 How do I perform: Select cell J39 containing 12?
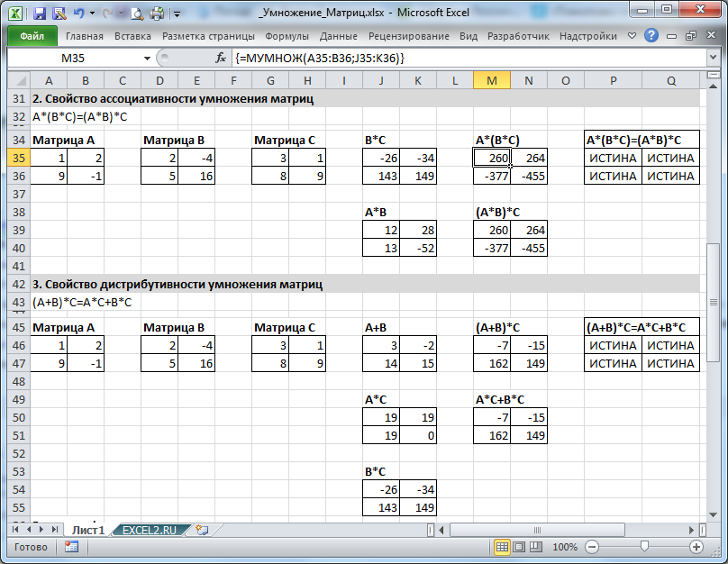381,230
